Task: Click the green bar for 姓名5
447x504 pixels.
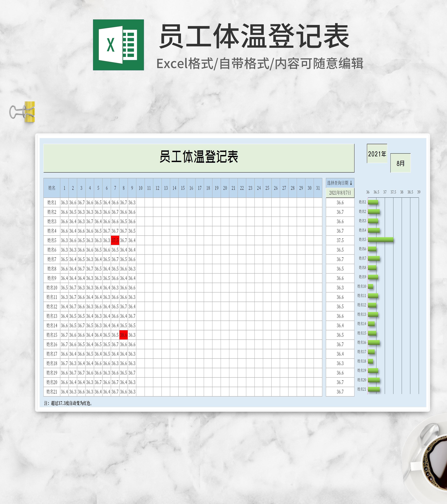Action: pyautogui.click(x=380, y=239)
